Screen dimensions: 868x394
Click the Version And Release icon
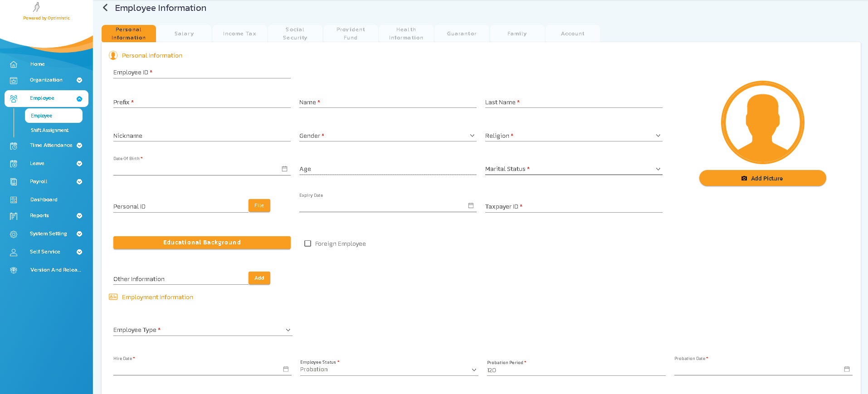point(14,270)
